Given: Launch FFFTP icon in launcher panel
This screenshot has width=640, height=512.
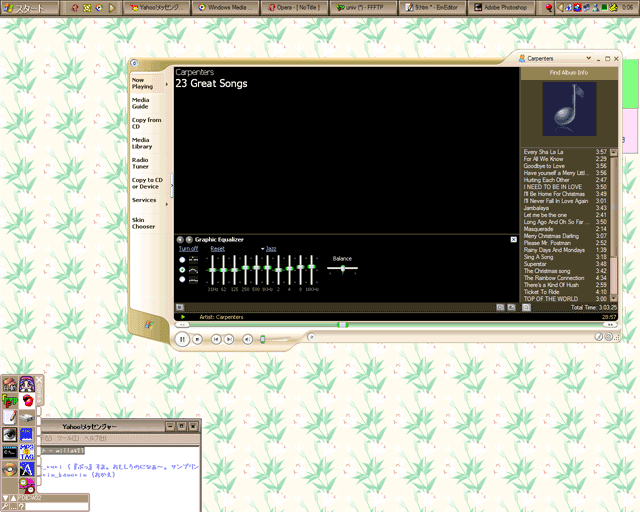Looking at the screenshot, I should [9, 401].
